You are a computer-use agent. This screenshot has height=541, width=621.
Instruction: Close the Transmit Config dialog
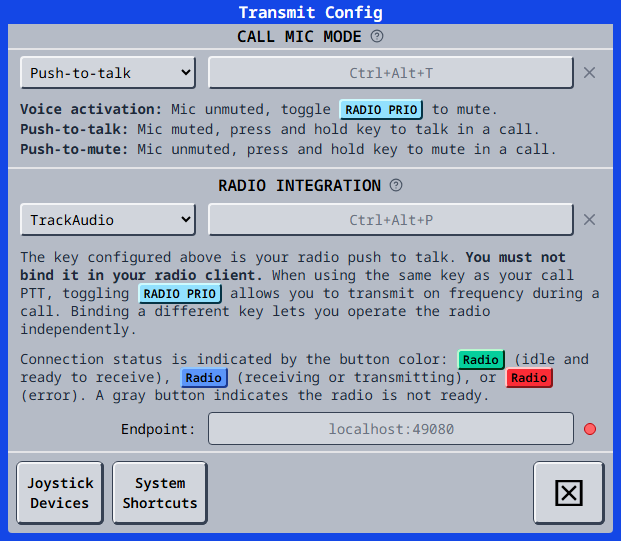tap(569, 493)
